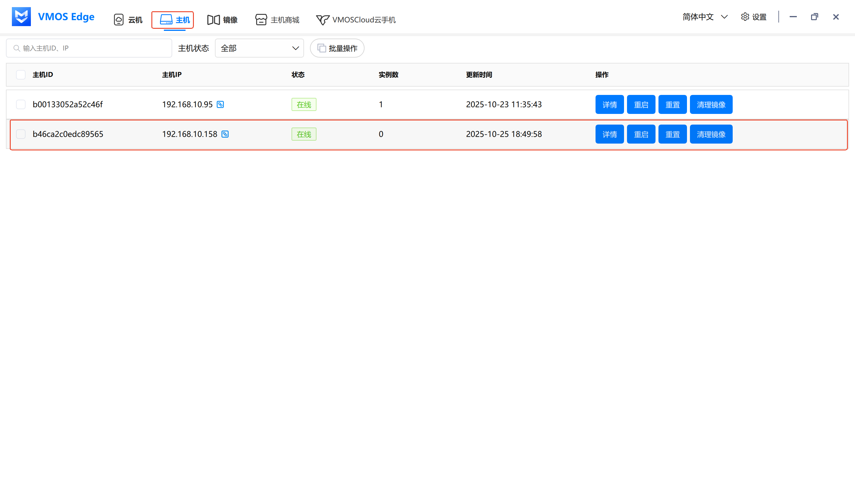
Task: Click 清理镜像 for host 192.168.10.158
Action: (711, 134)
